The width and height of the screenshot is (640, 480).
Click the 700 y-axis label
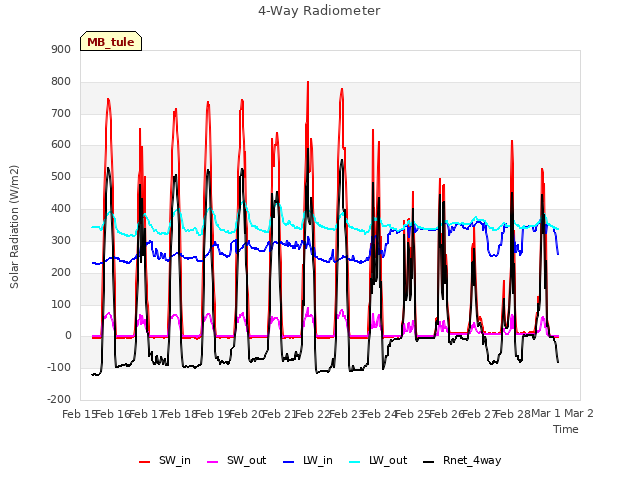61,113
